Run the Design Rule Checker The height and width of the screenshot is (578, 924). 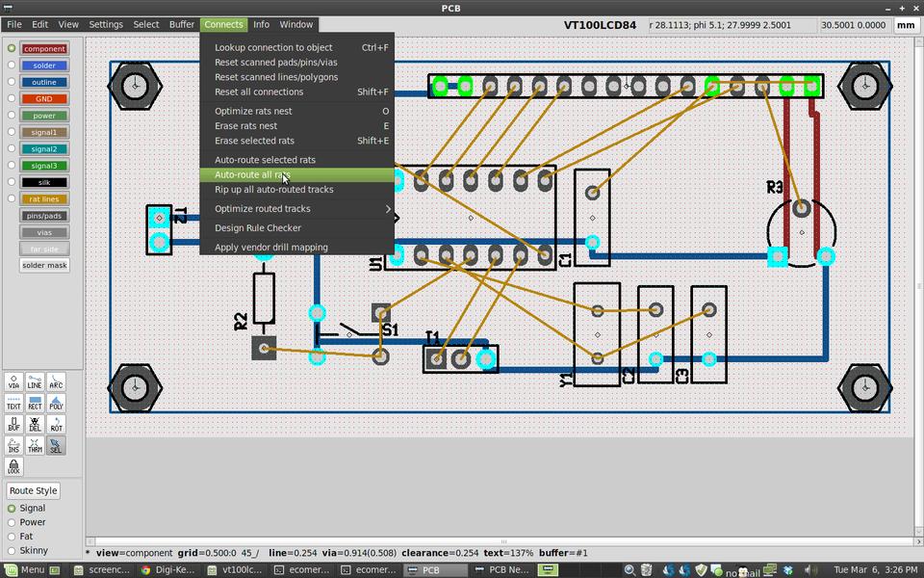257,228
